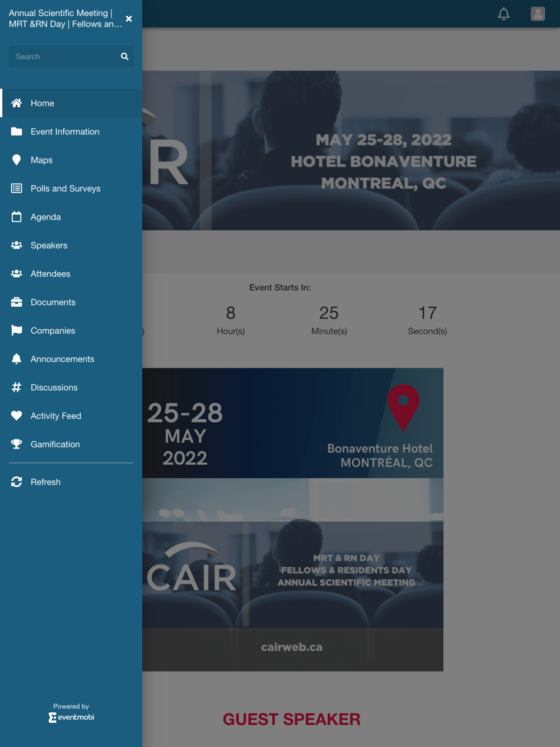Open the Speakers list
This screenshot has width=560, height=747.
point(71,245)
